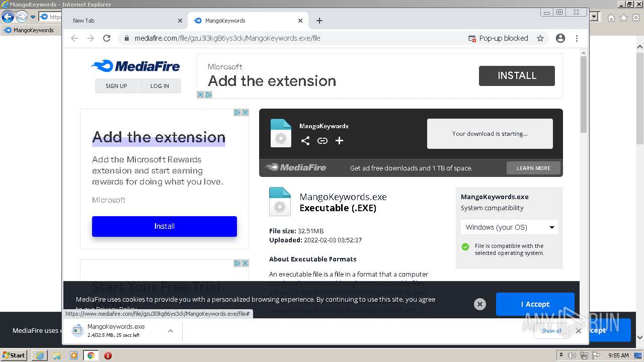
Task: Open the file explorer taskbar icon
Action: pyautogui.click(x=57, y=355)
